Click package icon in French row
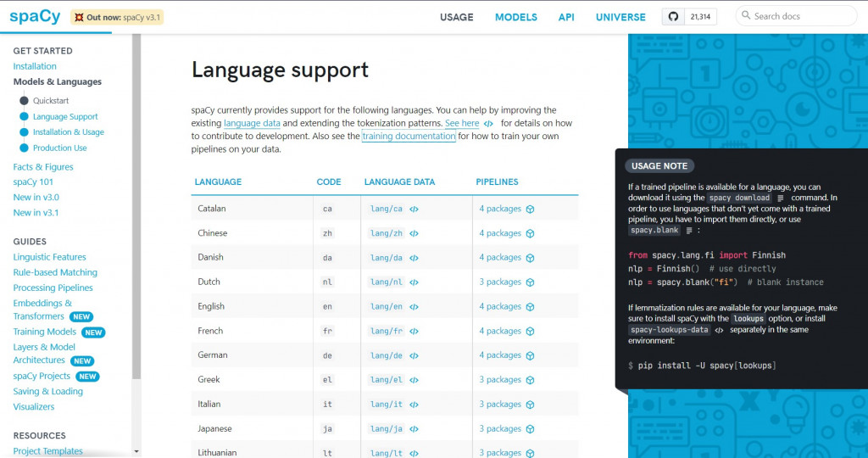868x458 pixels. [x=531, y=331]
